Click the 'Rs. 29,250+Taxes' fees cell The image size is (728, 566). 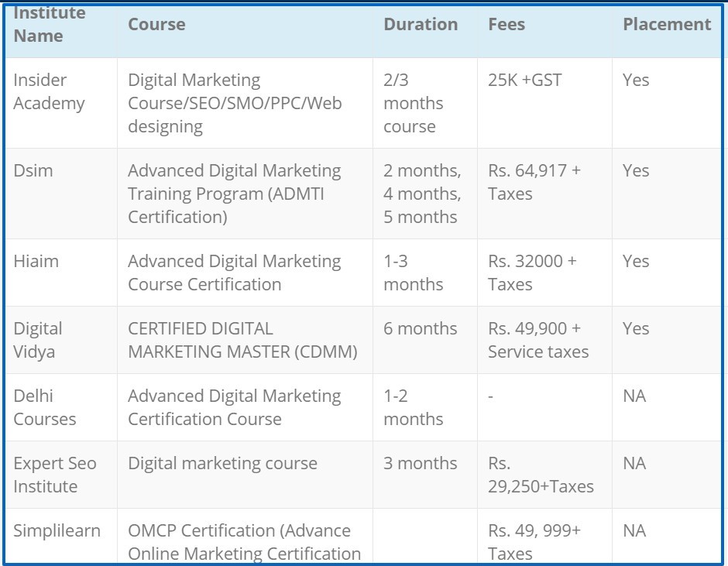[544, 475]
